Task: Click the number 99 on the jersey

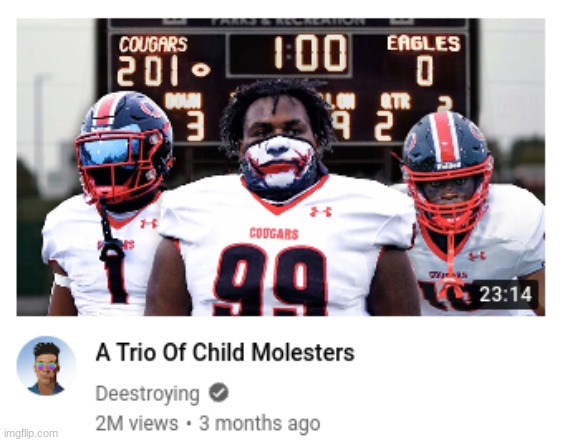Action: [x=271, y=281]
